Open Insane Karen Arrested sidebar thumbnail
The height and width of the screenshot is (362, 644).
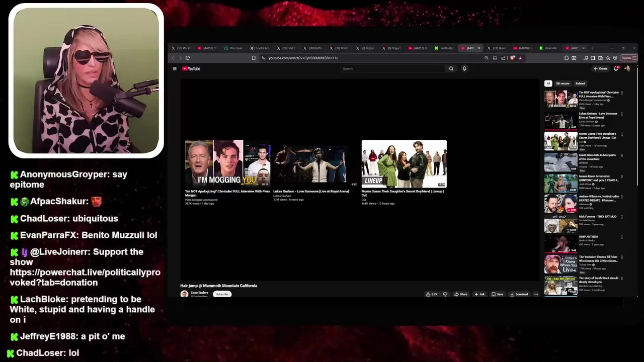[561, 184]
